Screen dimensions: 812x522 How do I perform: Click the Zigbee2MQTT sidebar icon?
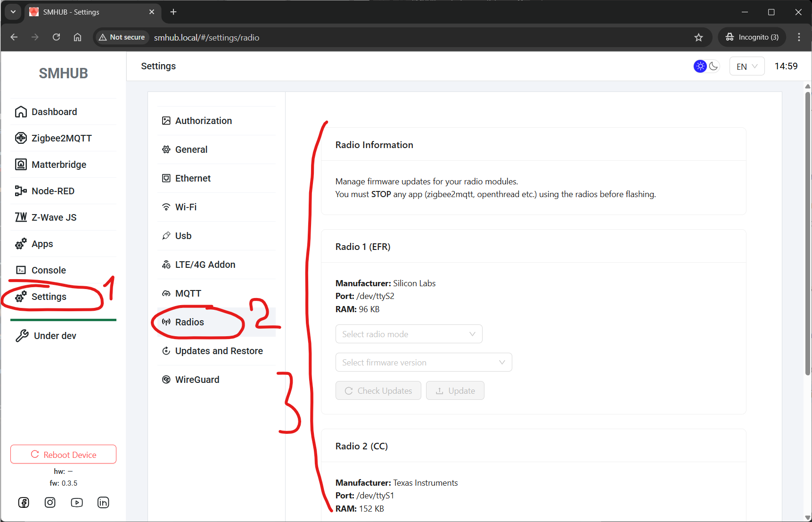[x=21, y=138]
